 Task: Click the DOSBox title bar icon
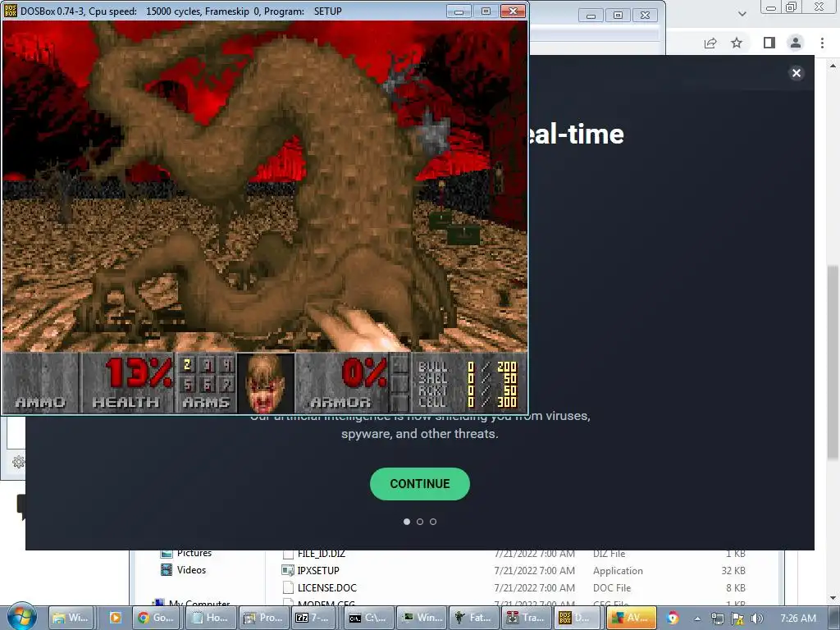(10, 11)
